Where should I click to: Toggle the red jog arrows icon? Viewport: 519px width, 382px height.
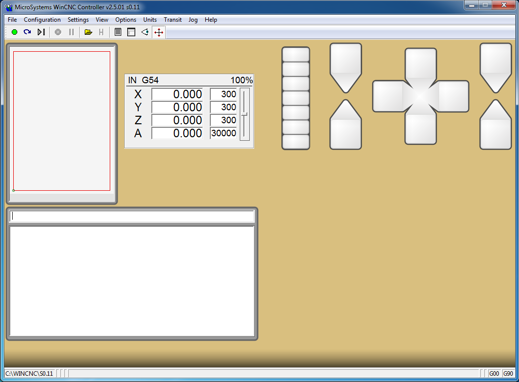click(x=159, y=32)
